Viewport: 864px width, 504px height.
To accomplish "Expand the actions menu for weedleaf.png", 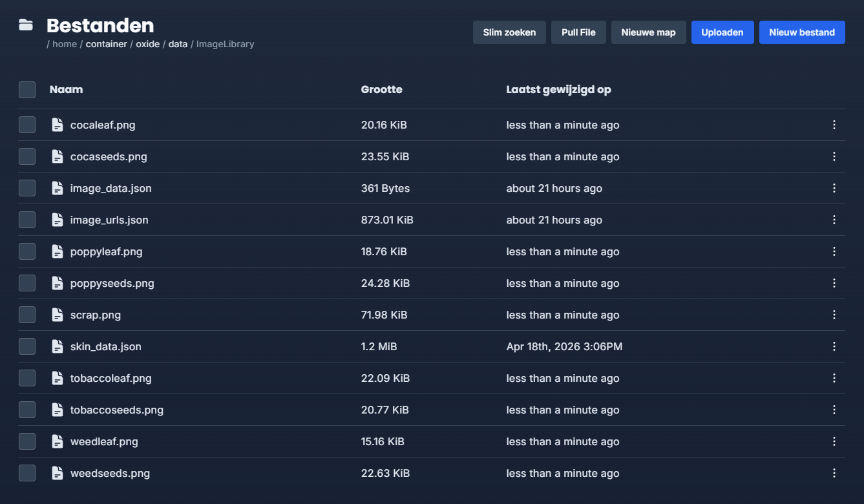I will pyautogui.click(x=834, y=441).
